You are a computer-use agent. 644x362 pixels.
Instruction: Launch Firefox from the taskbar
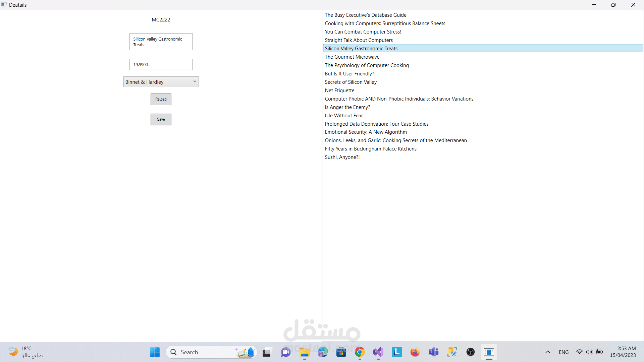click(x=415, y=352)
